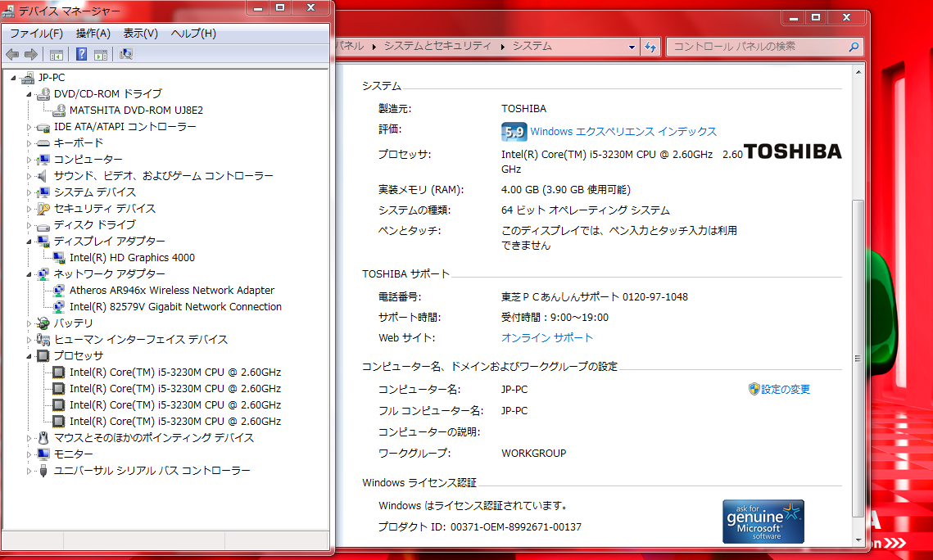Select Intel(R) HD Graphics 4000 device
This screenshot has width=933, height=560.
[132, 257]
